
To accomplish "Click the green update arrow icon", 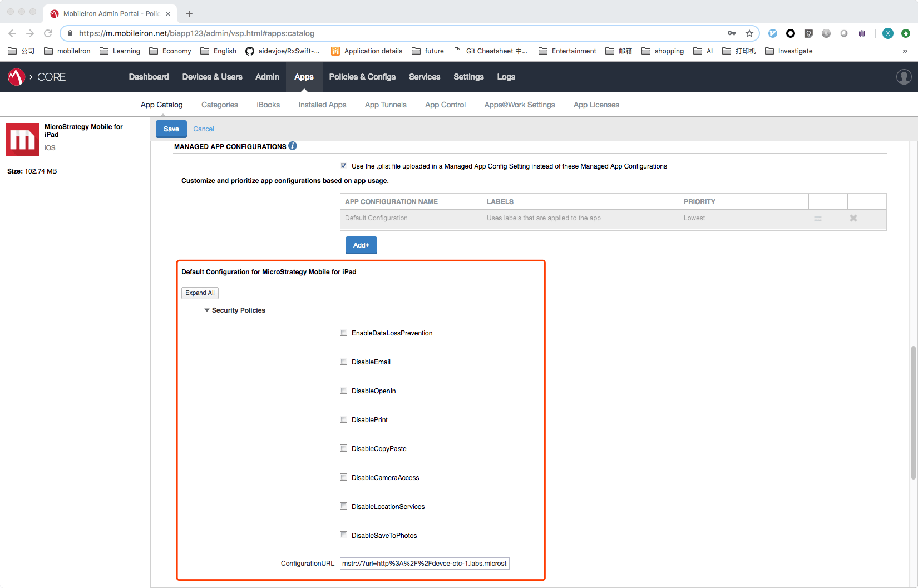I will pos(906,33).
